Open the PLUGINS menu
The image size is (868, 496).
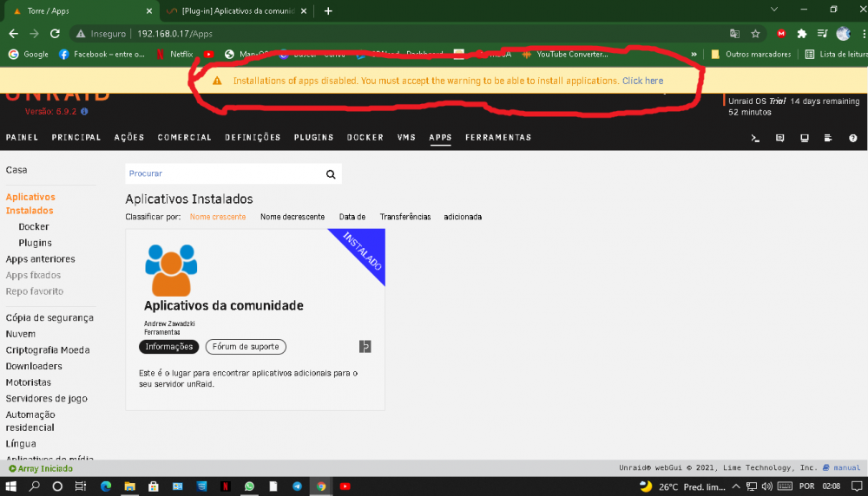314,138
